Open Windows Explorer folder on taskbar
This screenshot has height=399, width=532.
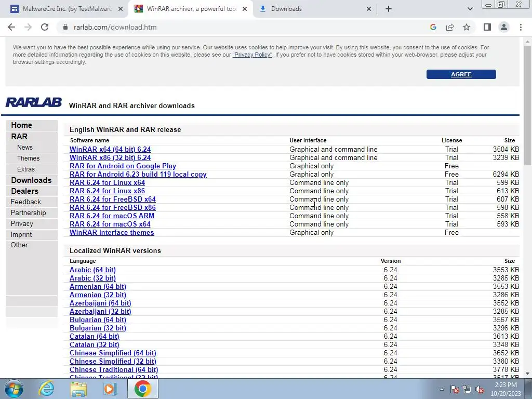pos(78,389)
